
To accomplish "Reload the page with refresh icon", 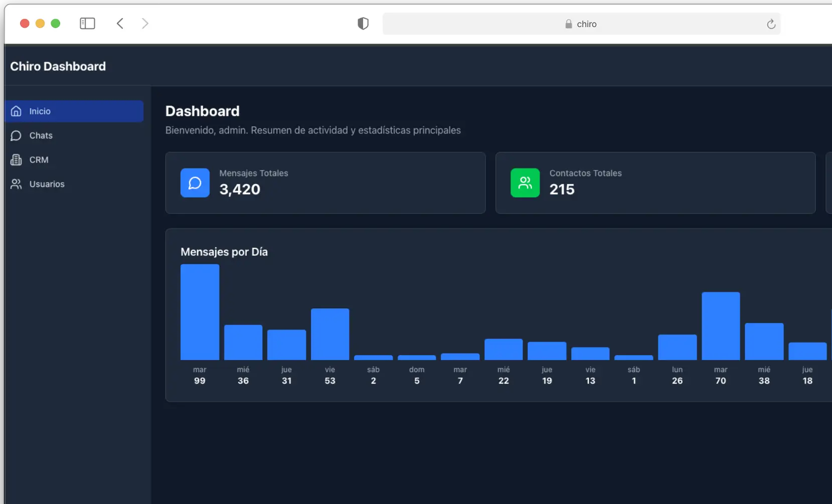I will click(x=771, y=24).
